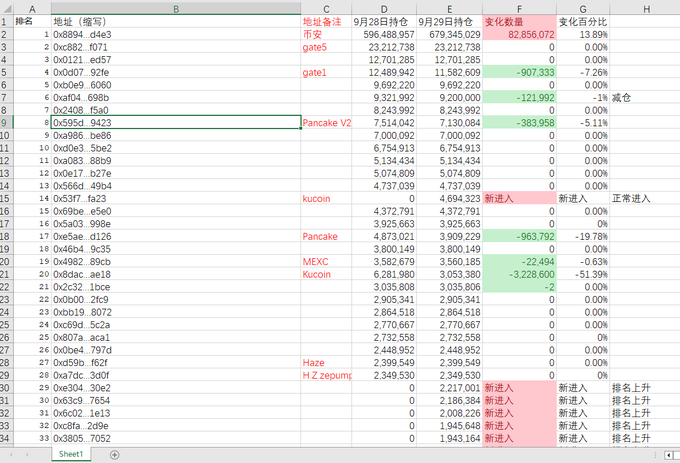This screenshot has width=680, height=463.
Task: Click the Pancake note in row 18
Action: [326, 236]
